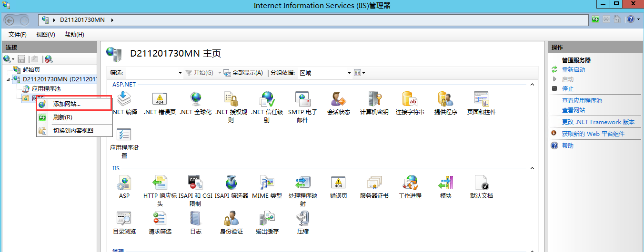Screen dimensions: 644x252
Task: Click 查看应用程序池 link
Action: tap(582, 101)
